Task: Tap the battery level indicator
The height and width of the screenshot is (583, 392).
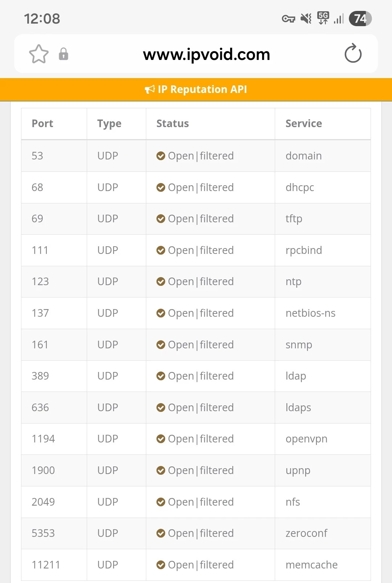Action: (360, 19)
